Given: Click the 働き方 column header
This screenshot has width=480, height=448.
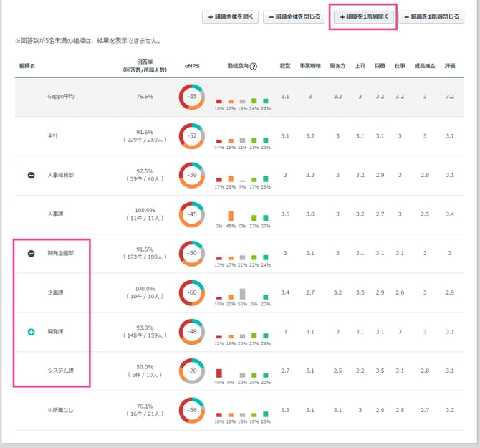Looking at the screenshot, I should click(x=337, y=66).
